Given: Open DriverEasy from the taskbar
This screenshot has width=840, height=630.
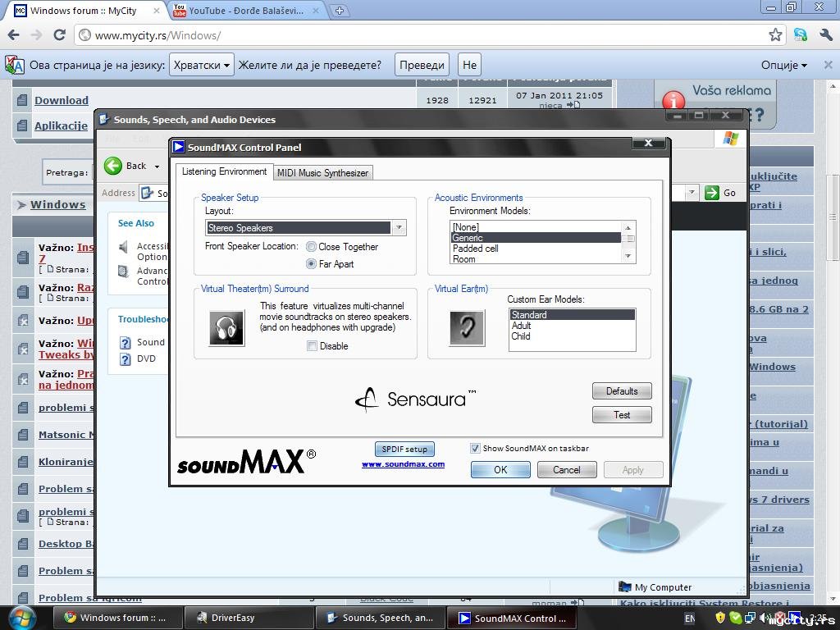Looking at the screenshot, I should (249, 618).
